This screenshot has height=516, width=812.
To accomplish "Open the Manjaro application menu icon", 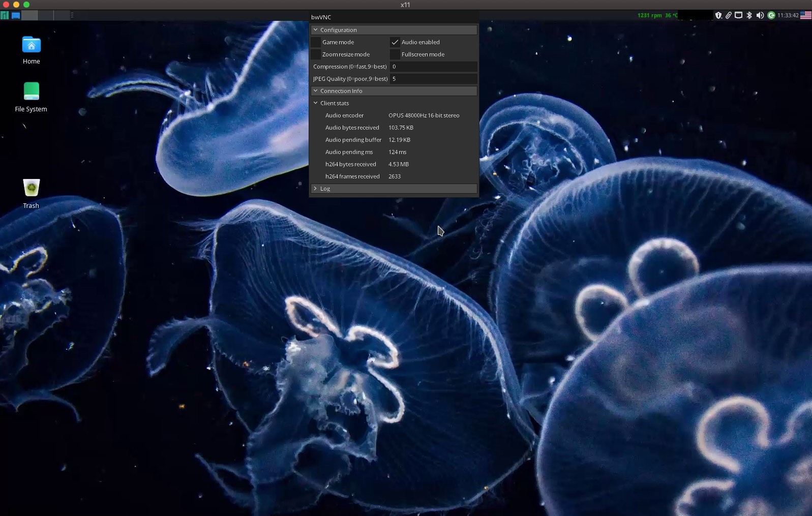I will click(5, 15).
